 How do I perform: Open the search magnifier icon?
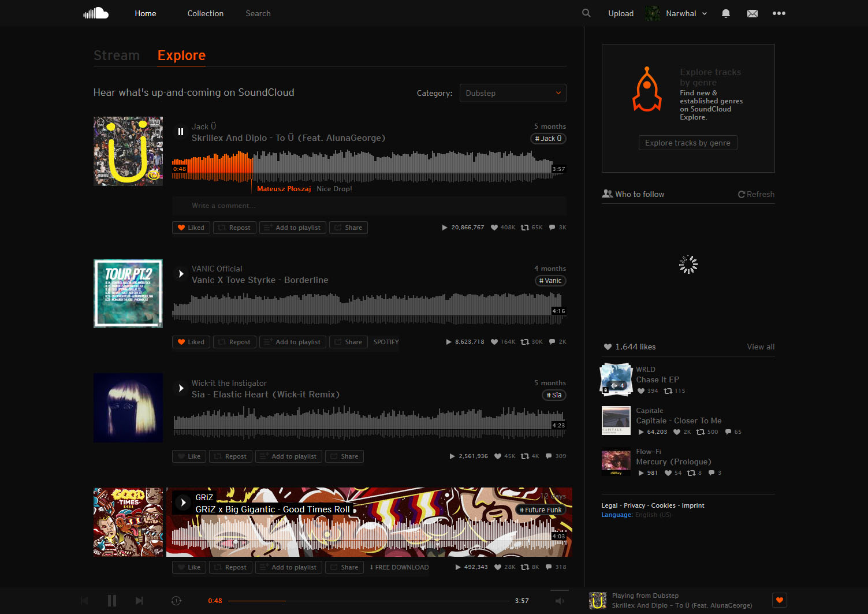click(586, 13)
